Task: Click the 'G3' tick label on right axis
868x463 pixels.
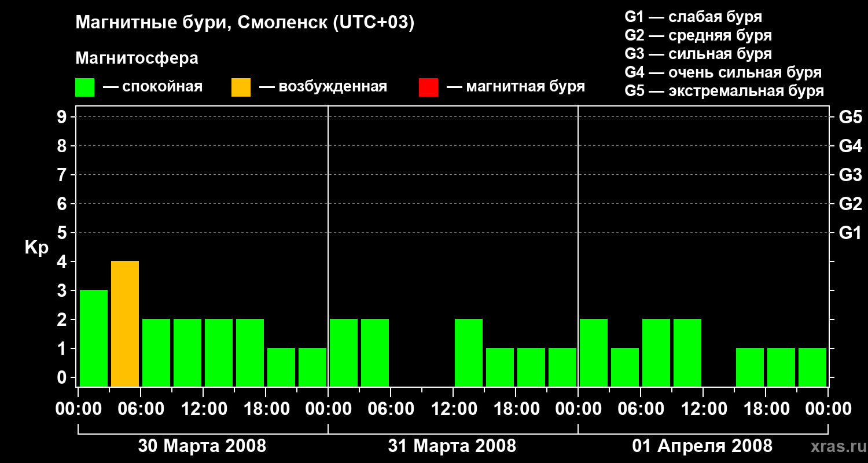Action: point(850,175)
